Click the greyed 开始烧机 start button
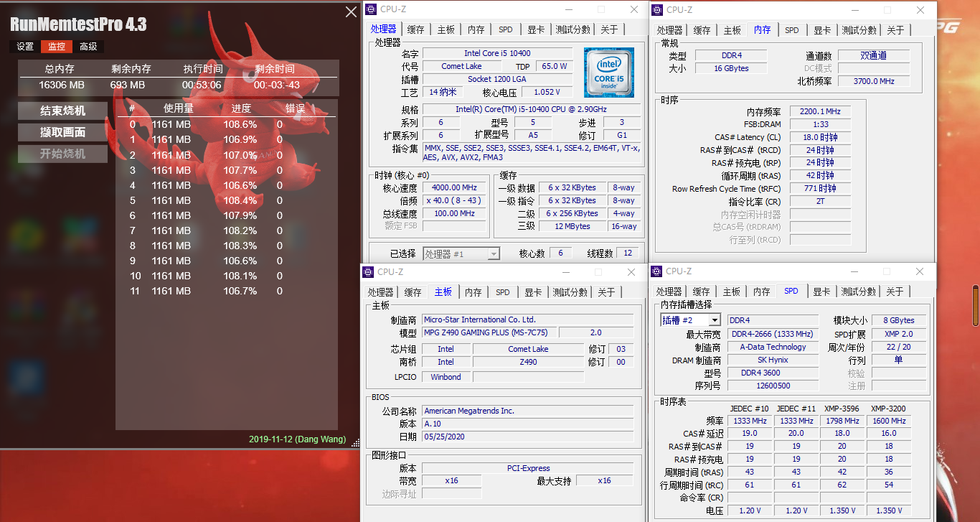 coord(62,154)
